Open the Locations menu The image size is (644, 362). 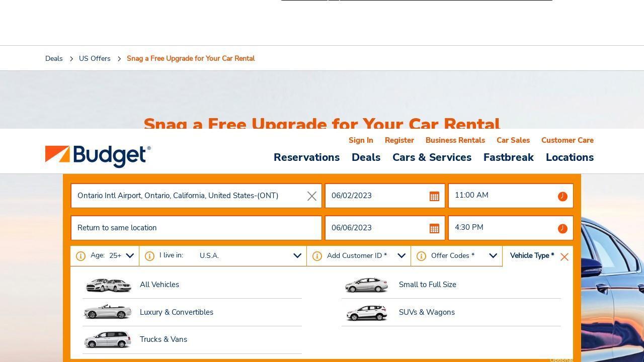coord(570,157)
